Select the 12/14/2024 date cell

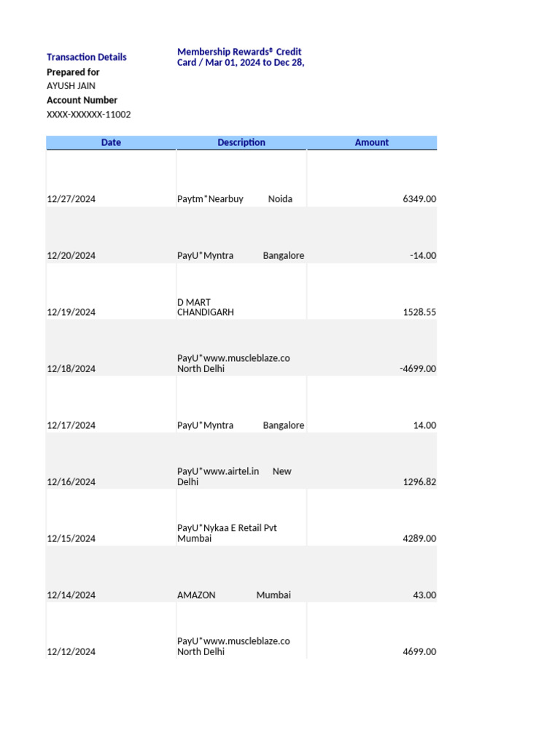71,595
